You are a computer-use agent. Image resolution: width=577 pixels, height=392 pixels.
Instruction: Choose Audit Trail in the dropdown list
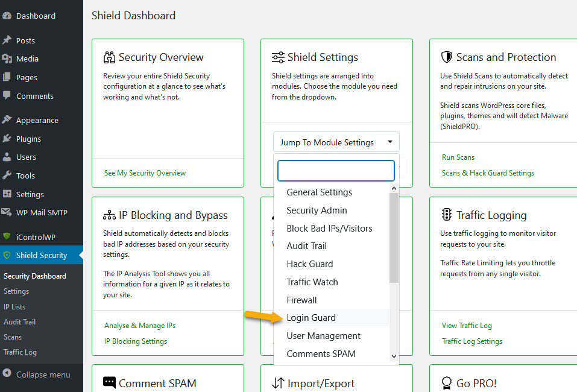306,246
